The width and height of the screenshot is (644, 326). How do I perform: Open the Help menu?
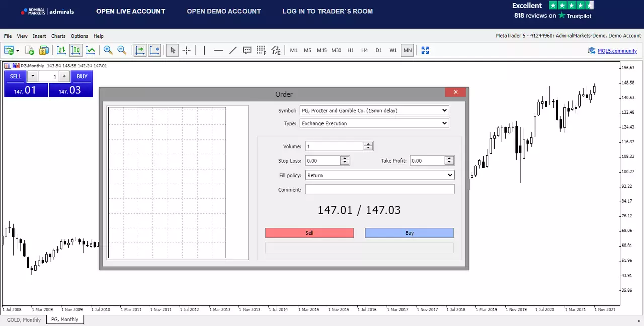coord(99,36)
